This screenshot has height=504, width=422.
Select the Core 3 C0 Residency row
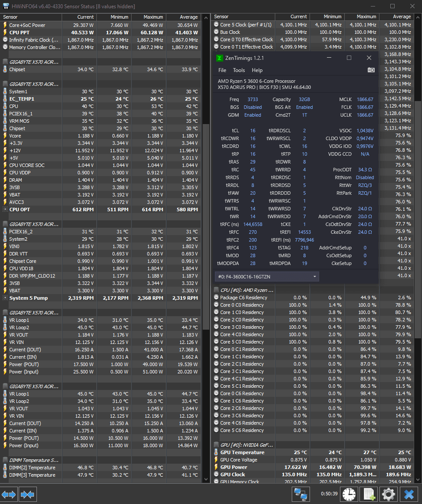[313, 327]
